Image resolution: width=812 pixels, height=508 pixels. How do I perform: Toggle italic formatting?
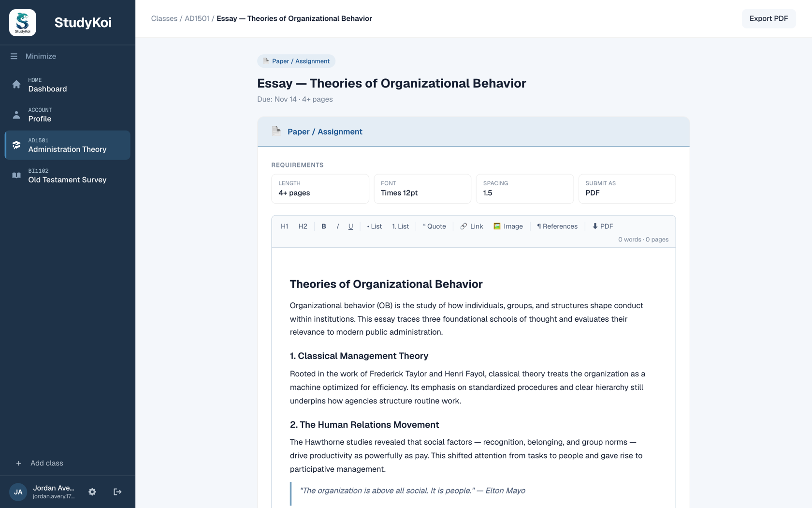click(338, 226)
